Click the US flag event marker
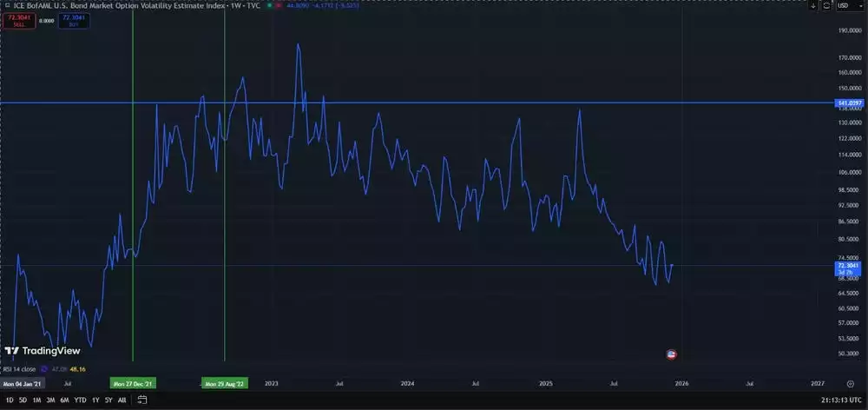 pyautogui.click(x=671, y=354)
